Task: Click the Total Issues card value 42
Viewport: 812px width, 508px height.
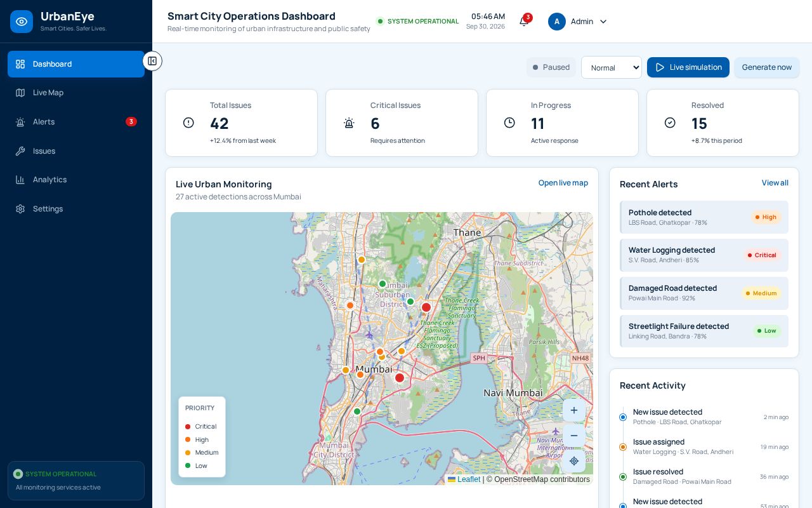Action: point(219,123)
